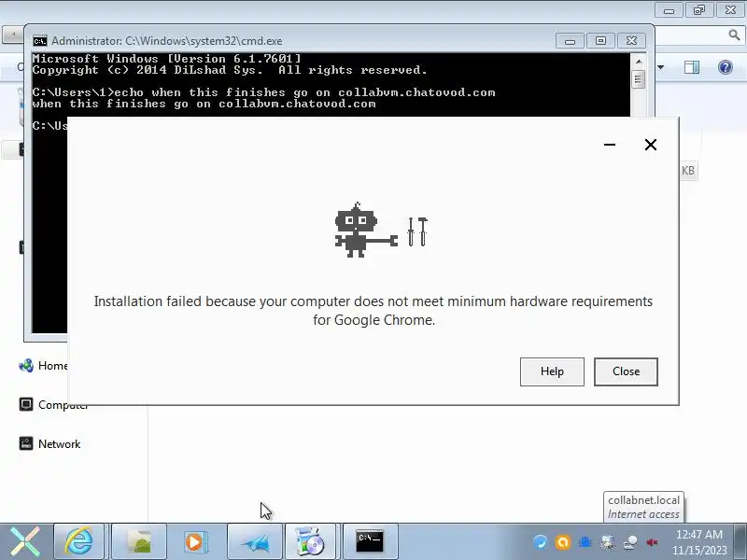
Task: Click the echo command line in cmd
Action: point(263,92)
